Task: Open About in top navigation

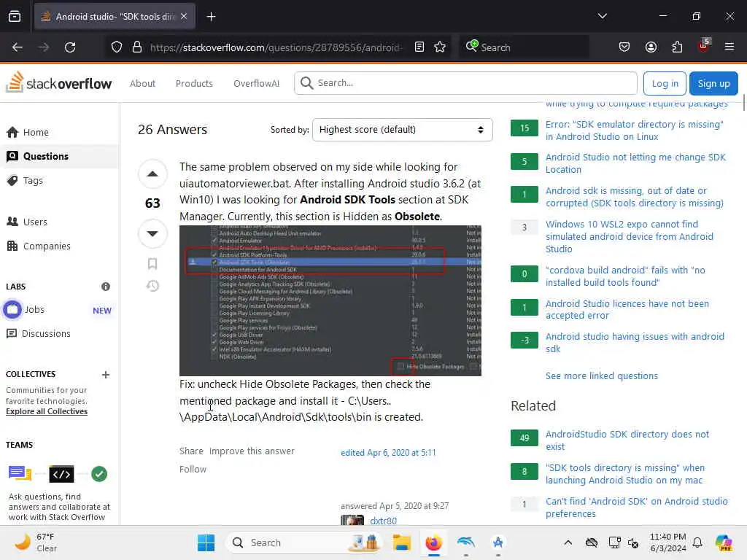Action: (142, 83)
